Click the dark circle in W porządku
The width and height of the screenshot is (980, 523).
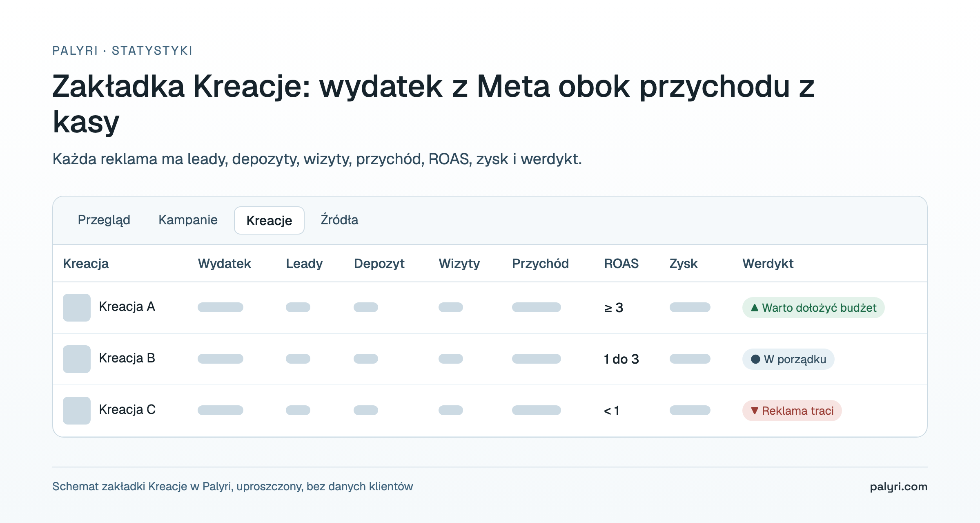click(755, 359)
